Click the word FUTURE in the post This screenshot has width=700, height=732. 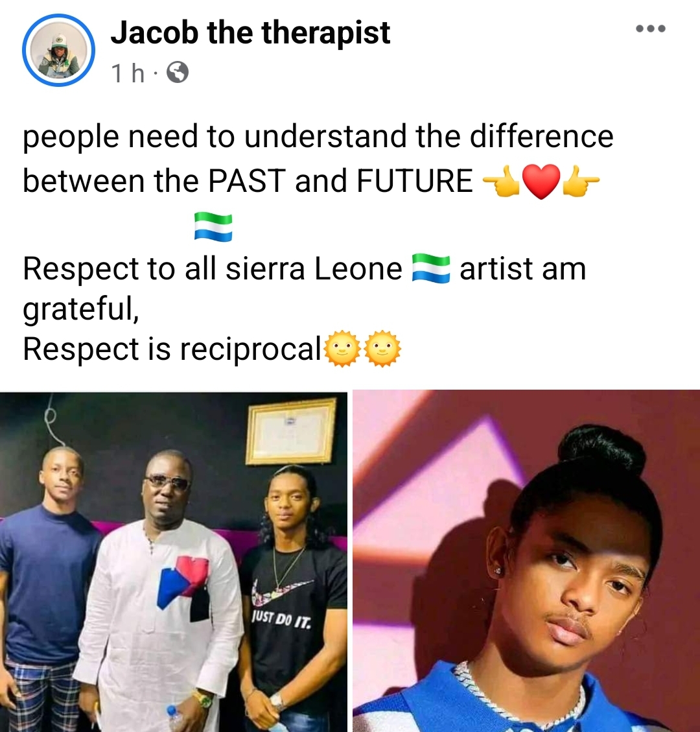click(415, 181)
